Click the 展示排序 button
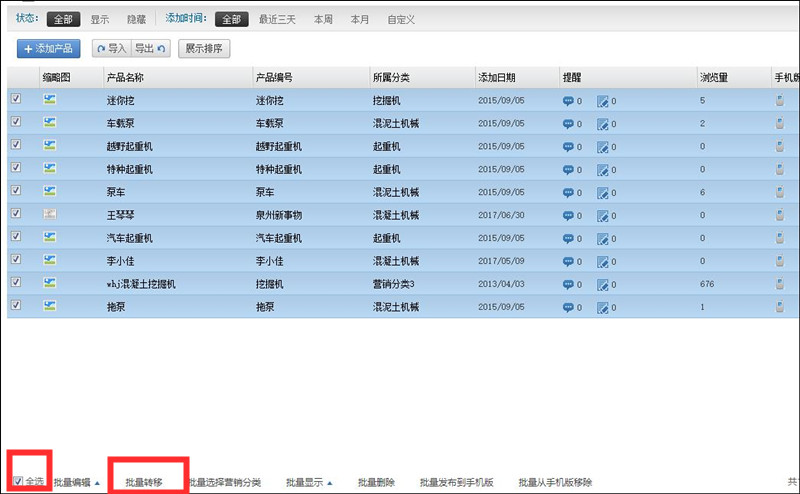 tap(204, 48)
